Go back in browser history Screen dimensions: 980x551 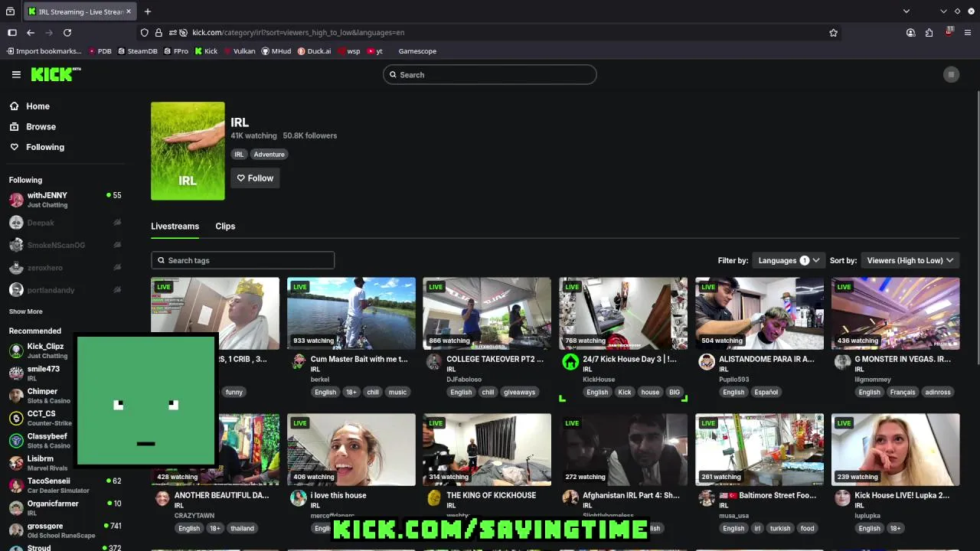(31, 33)
